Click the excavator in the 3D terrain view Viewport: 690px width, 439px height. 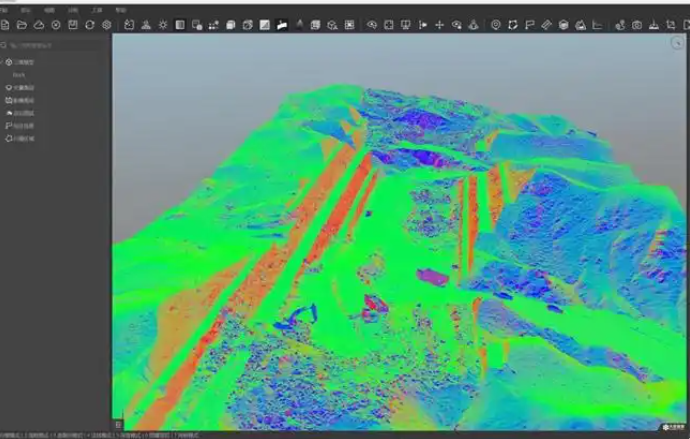click(x=295, y=318)
